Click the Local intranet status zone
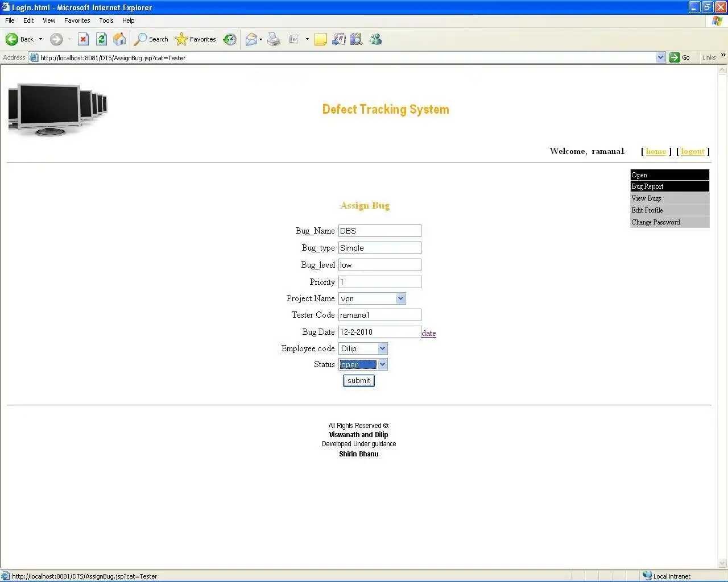 click(x=667, y=576)
